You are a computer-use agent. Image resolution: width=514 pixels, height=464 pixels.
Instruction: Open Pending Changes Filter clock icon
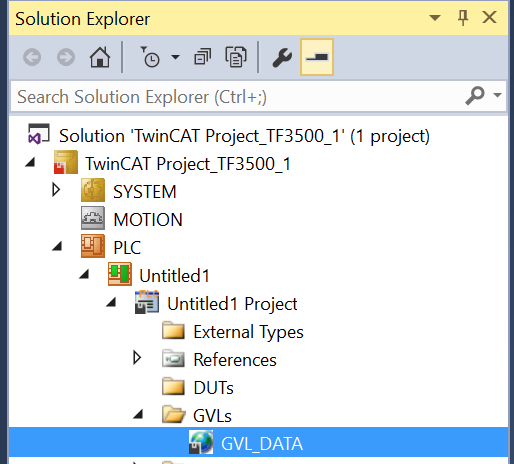(149, 57)
